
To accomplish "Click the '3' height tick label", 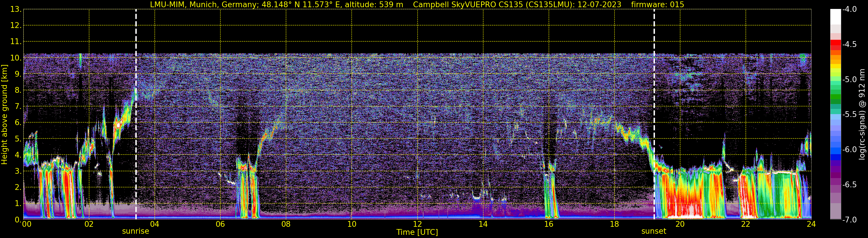I will tap(18, 171).
